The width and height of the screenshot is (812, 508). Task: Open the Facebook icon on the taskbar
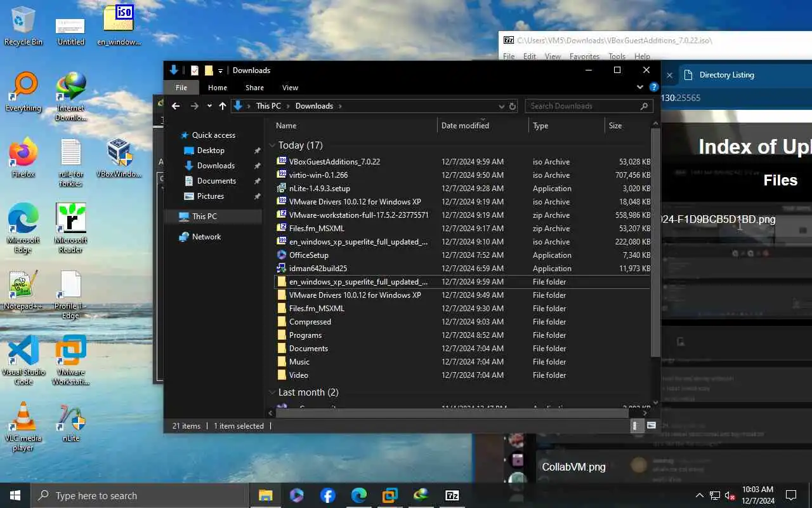327,495
